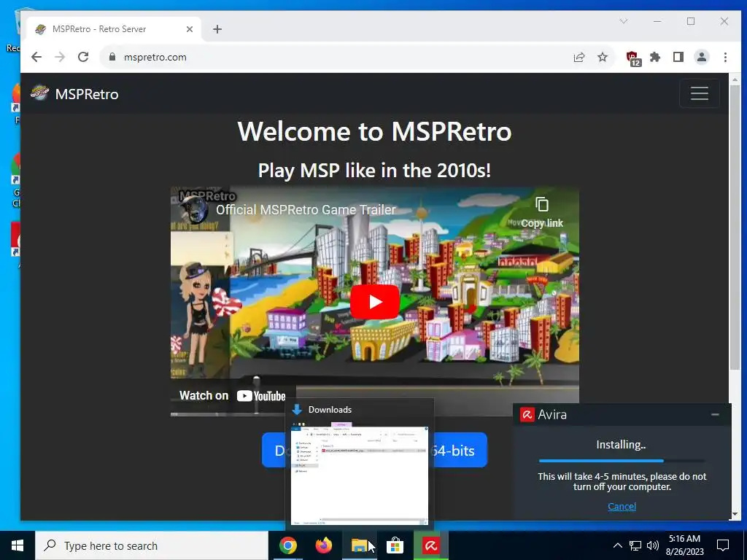Share this page using the share icon
Viewport: 747px width, 560px height.
(x=578, y=57)
